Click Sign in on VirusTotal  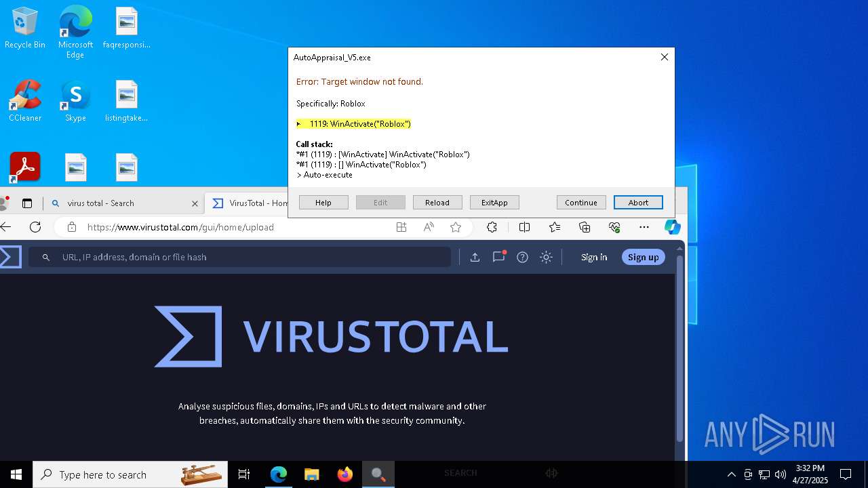pos(594,257)
